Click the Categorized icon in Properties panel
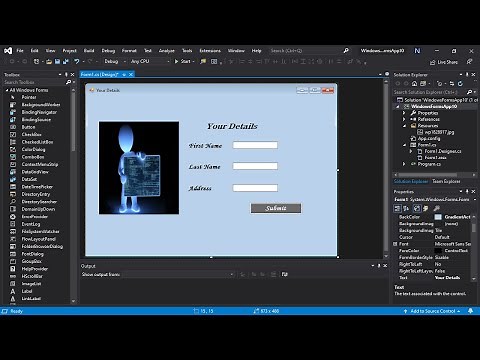Image resolution: width=480 pixels, height=360 pixels. point(397,209)
